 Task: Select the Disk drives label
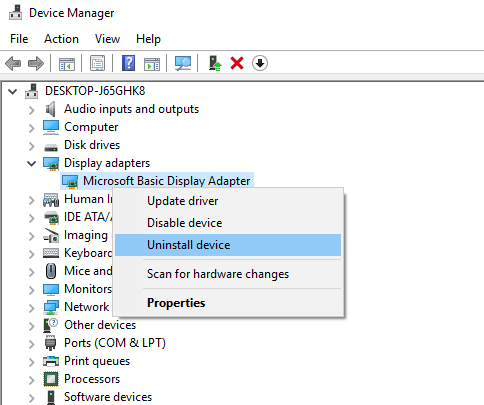92,145
